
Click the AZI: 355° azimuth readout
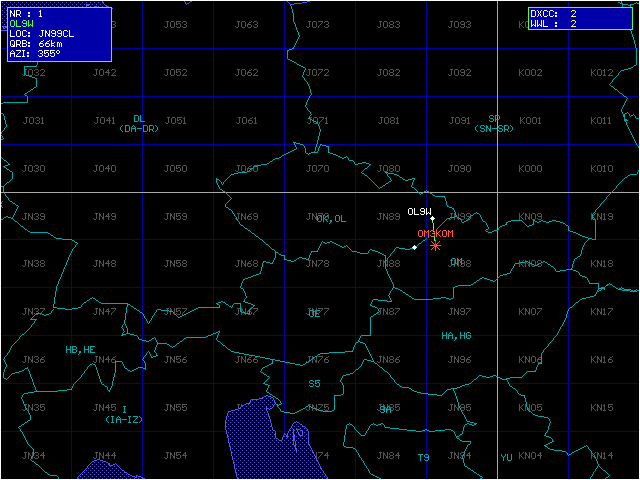coord(35,54)
